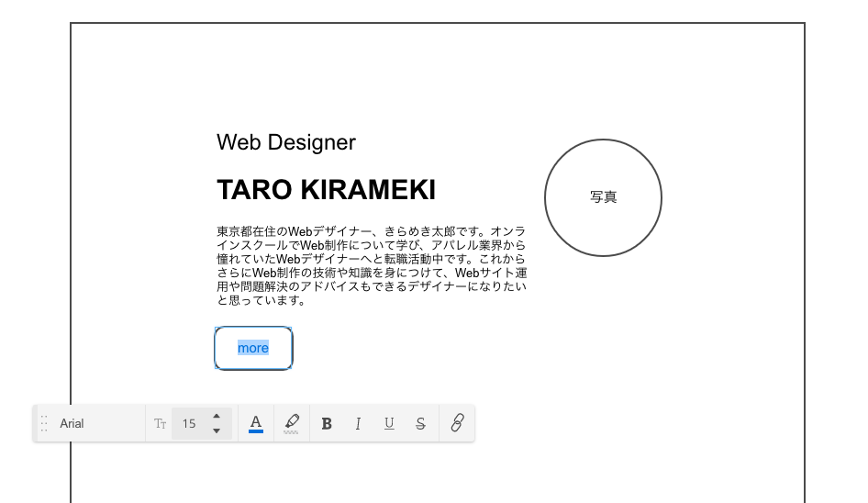Click the font size field showing 15
Image resolution: width=868 pixels, height=503 pixels.
tap(190, 423)
